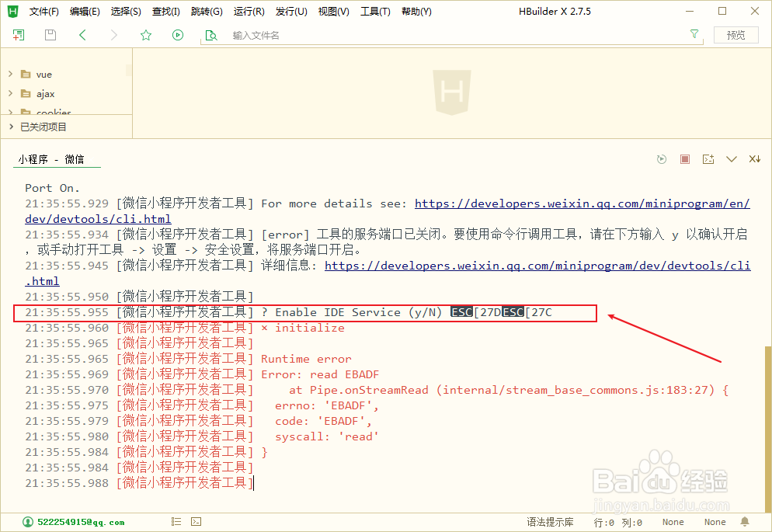Select the 已关闭项目 tree item
The width and height of the screenshot is (772, 532).
pyautogui.click(x=67, y=127)
